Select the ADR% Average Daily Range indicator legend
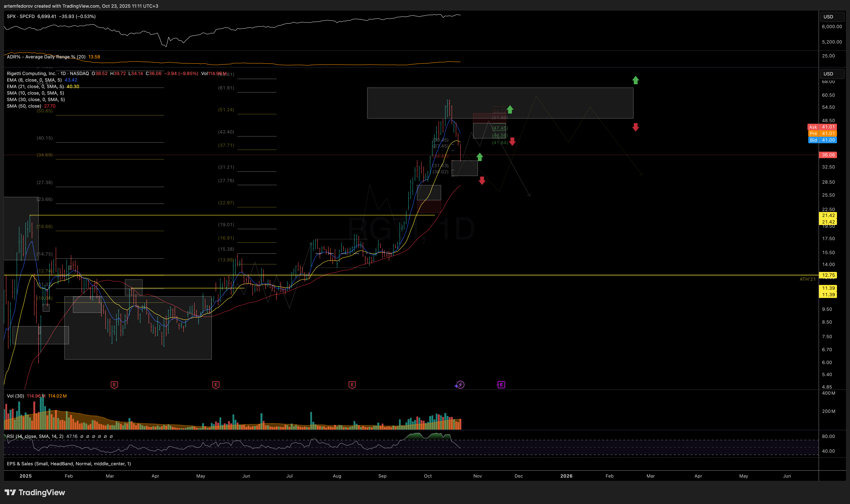The height and width of the screenshot is (504, 850). pyautogui.click(x=46, y=57)
